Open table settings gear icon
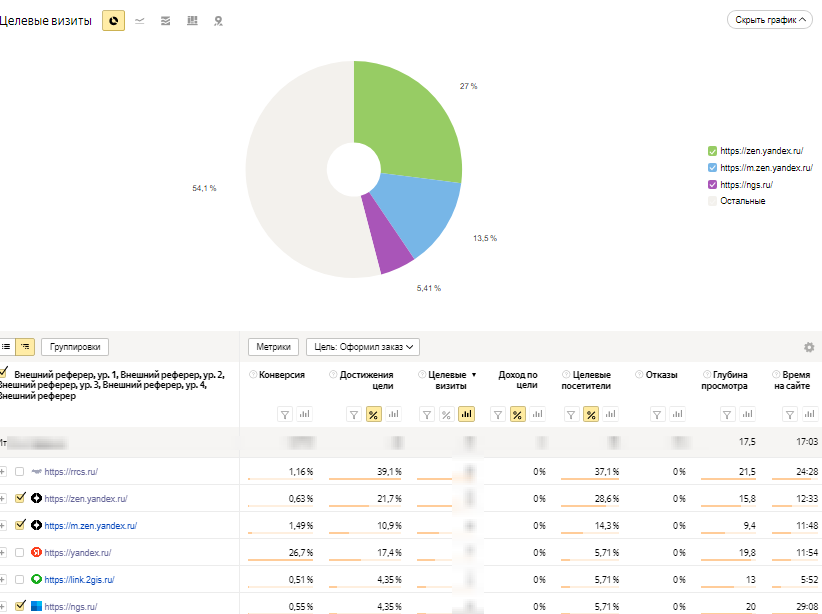 (809, 347)
